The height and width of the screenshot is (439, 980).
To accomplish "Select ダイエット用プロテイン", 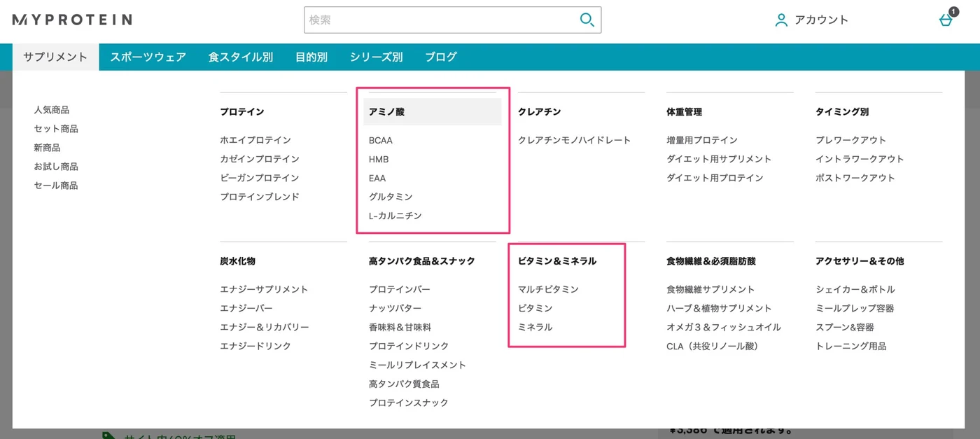I will (715, 178).
